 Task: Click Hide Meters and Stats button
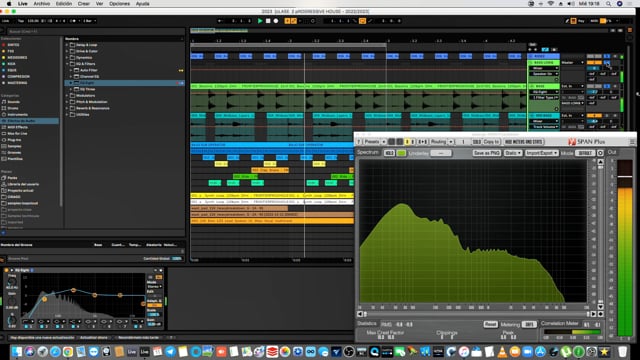524,142
